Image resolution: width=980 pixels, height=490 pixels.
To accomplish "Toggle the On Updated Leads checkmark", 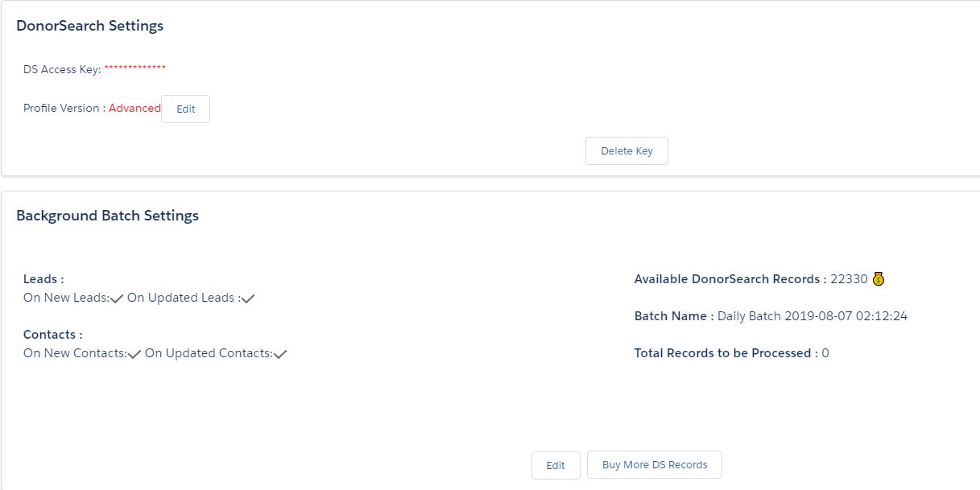I will [248, 299].
